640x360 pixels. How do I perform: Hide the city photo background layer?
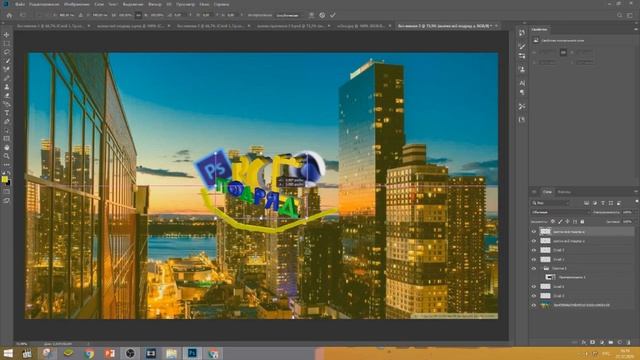[x=533, y=305]
